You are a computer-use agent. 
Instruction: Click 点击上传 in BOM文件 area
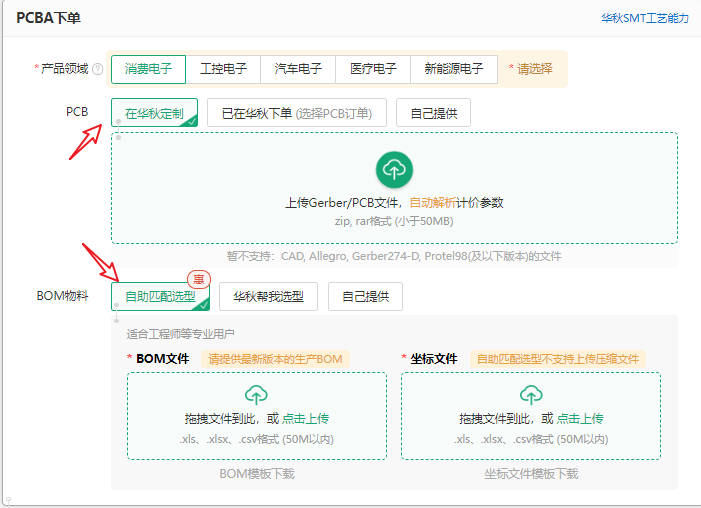coord(306,419)
